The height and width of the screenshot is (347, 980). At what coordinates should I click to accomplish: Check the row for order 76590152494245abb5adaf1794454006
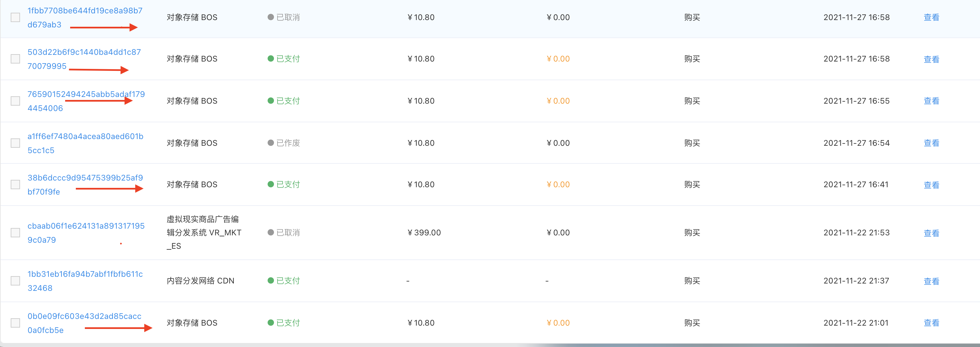[x=15, y=101]
